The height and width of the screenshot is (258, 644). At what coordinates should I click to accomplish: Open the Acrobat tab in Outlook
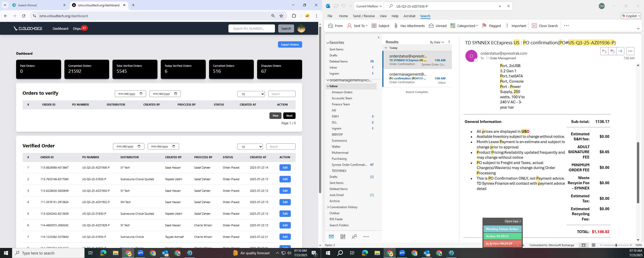tap(409, 16)
